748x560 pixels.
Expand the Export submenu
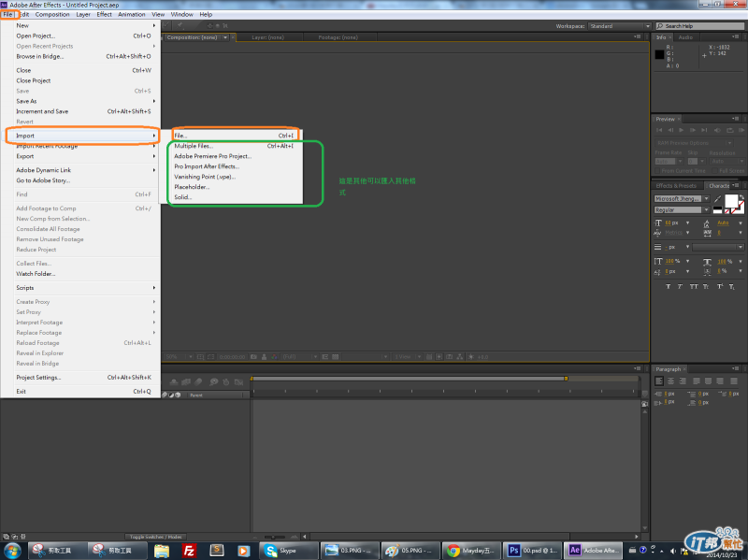pos(154,156)
